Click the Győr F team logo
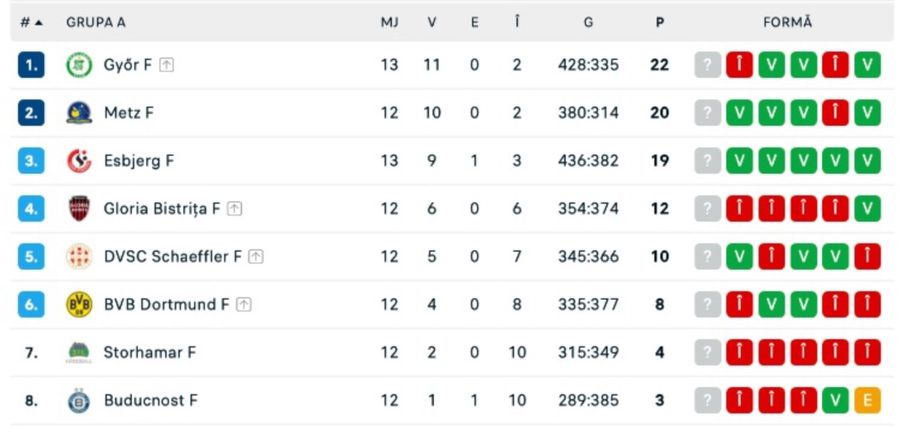The image size is (900, 435). [79, 65]
